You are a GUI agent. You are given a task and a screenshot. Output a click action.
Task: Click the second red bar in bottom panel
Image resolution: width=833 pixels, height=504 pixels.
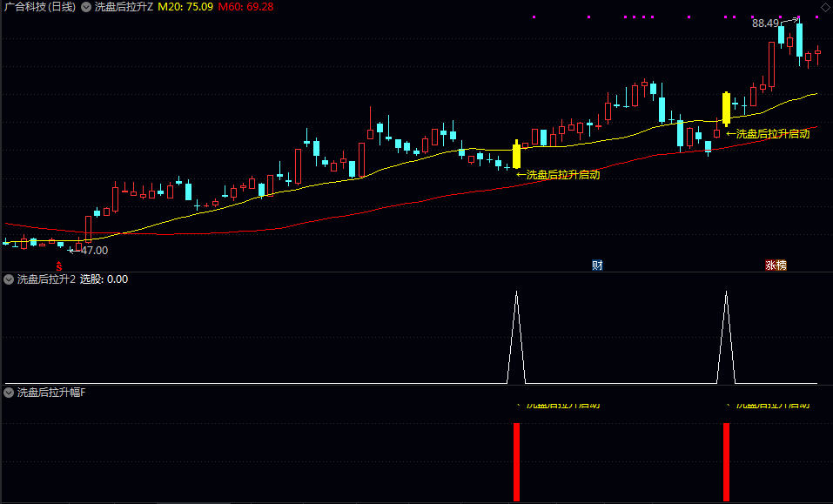726,462
